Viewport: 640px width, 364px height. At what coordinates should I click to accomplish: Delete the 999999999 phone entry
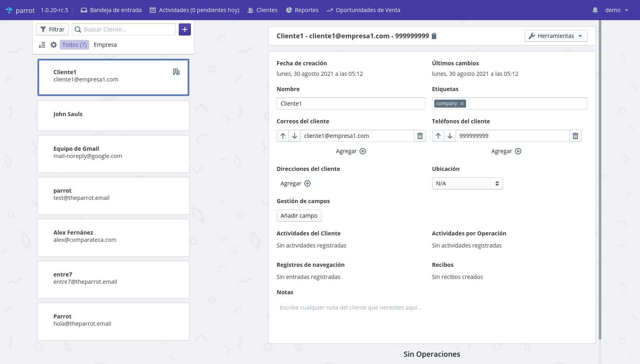point(575,136)
